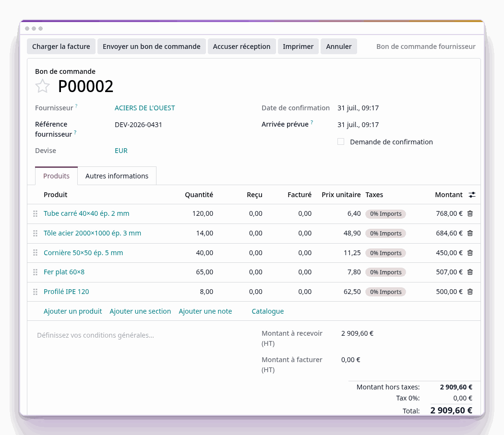Click Accuser réception button
Image resolution: width=504 pixels, height=435 pixels.
242,46
